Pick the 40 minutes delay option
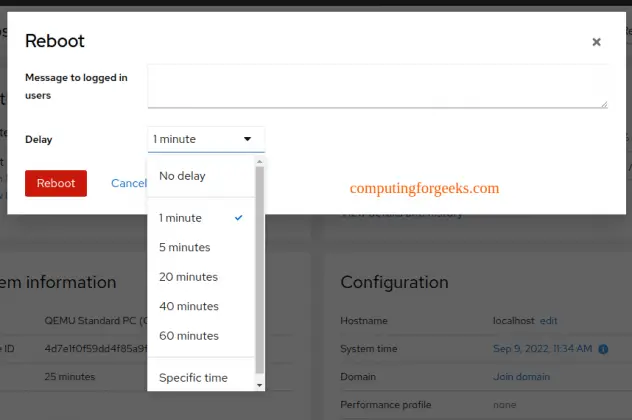 (x=188, y=306)
